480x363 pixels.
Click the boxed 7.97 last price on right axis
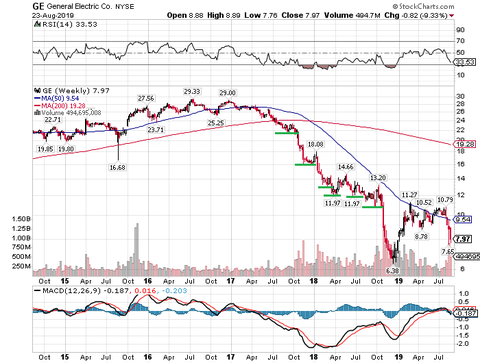click(464, 239)
